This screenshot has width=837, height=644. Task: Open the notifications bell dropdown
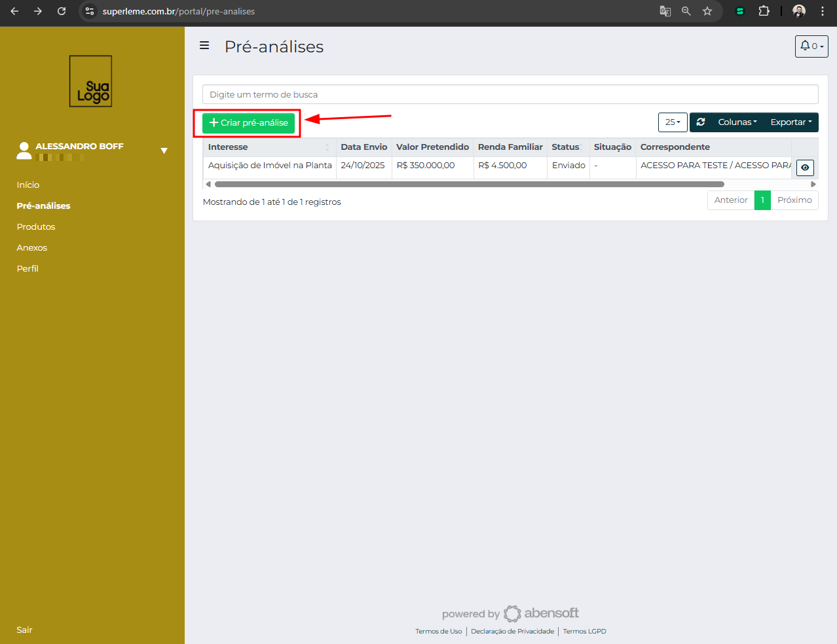811,46
